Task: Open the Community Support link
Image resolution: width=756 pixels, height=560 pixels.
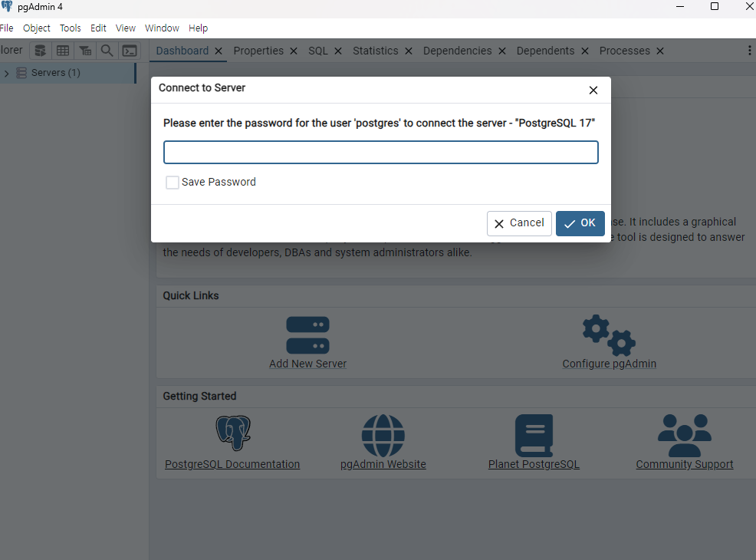Action: coord(685,464)
